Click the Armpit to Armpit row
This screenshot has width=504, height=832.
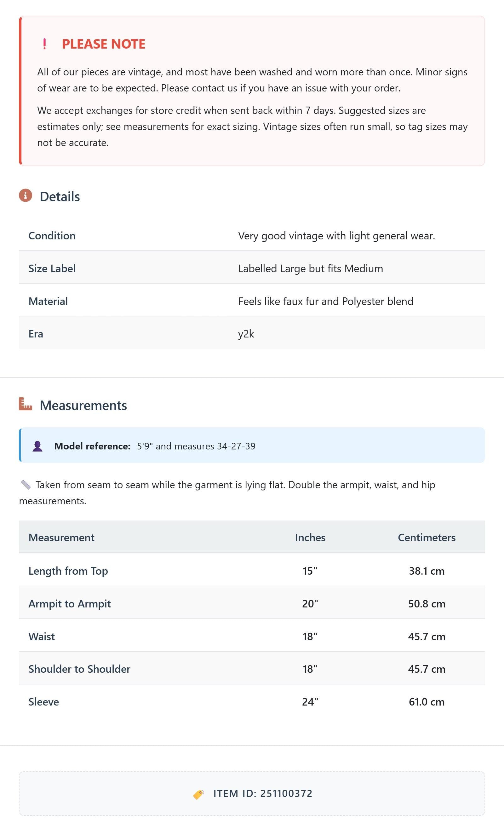252,604
